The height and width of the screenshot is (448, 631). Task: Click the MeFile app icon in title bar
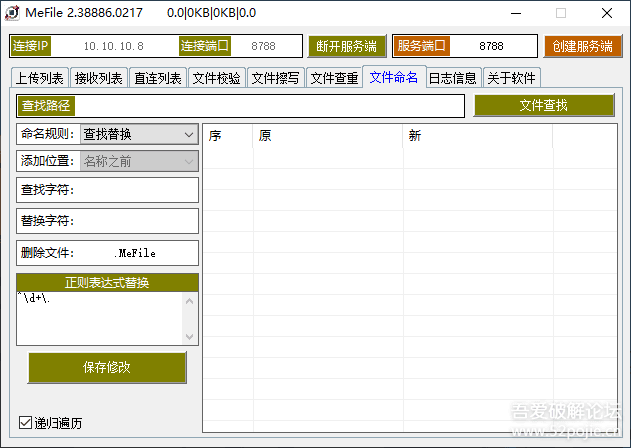[12, 13]
